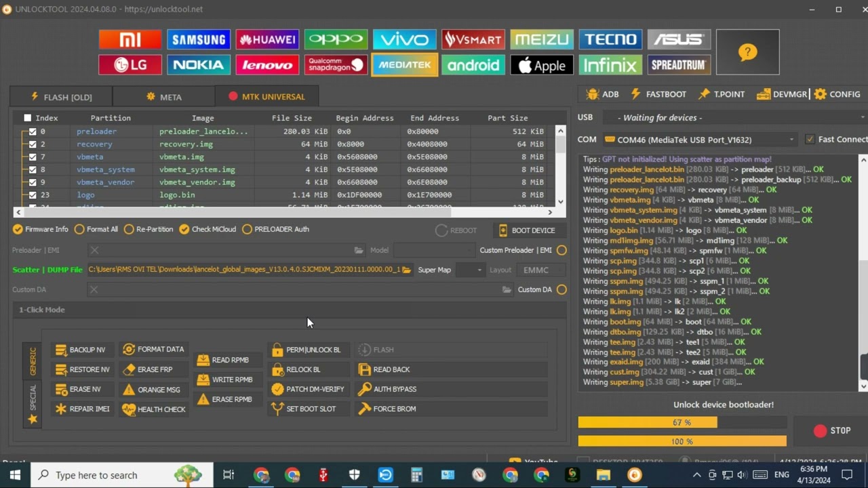868x488 pixels.
Task: Open the Qualcomm Snapdragon section
Action: (x=336, y=65)
